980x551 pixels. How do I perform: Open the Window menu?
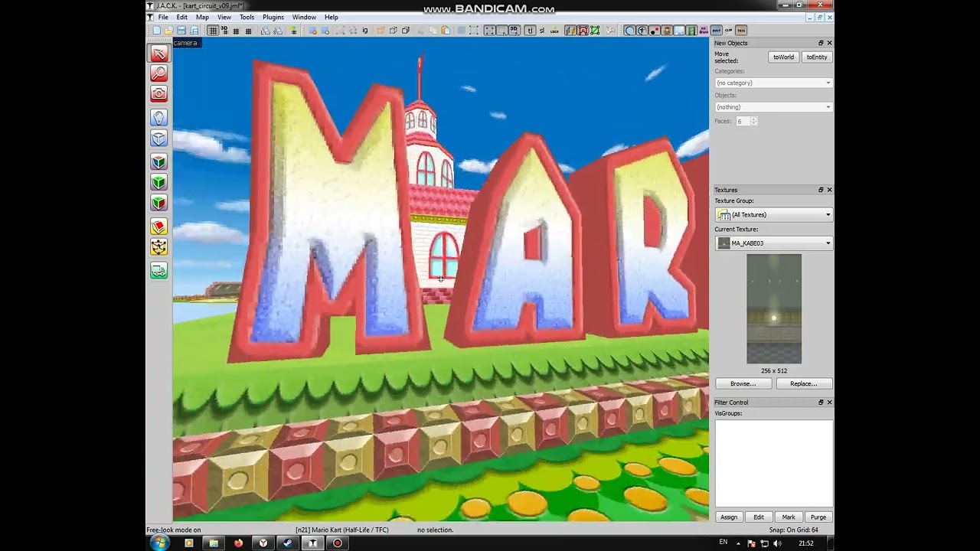click(x=304, y=17)
